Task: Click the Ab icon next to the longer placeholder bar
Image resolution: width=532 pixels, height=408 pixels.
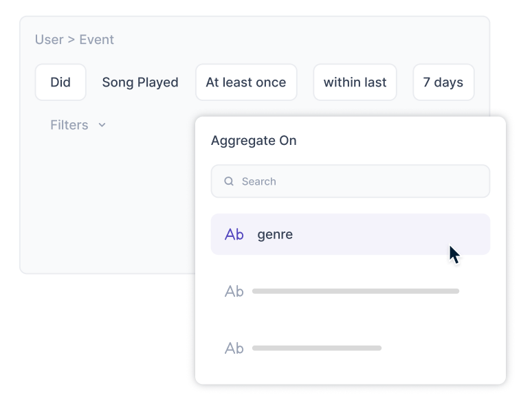Action: (234, 291)
